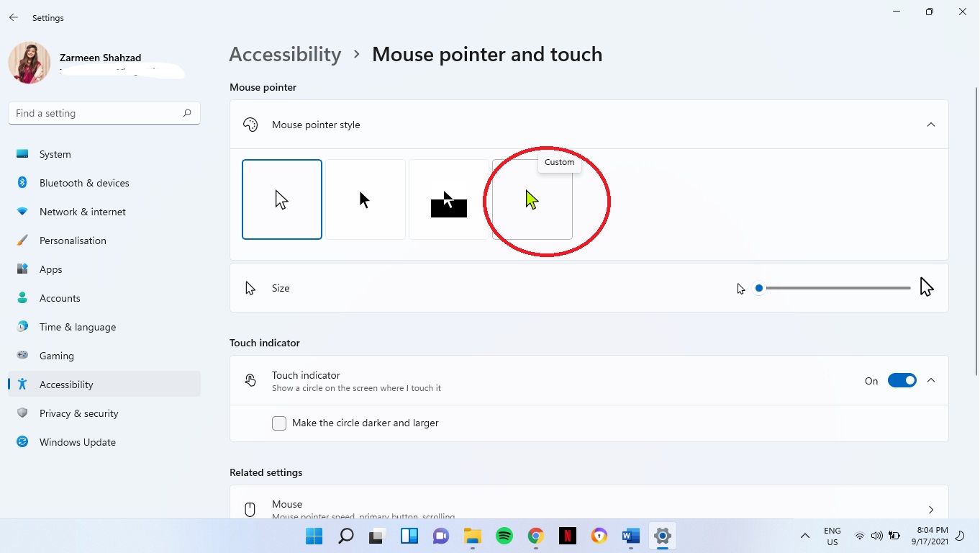Click the Find a setting search box
Image resolution: width=980 pixels, height=553 pixels.
(104, 113)
